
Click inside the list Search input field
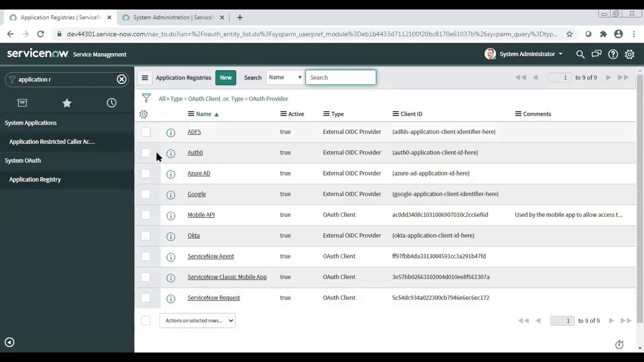pyautogui.click(x=341, y=77)
